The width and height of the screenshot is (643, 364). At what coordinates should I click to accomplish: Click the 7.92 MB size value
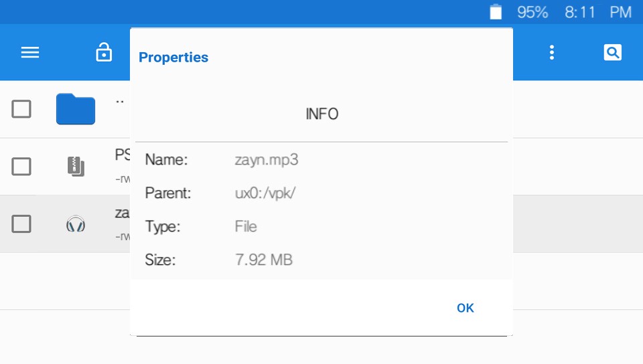coord(264,260)
